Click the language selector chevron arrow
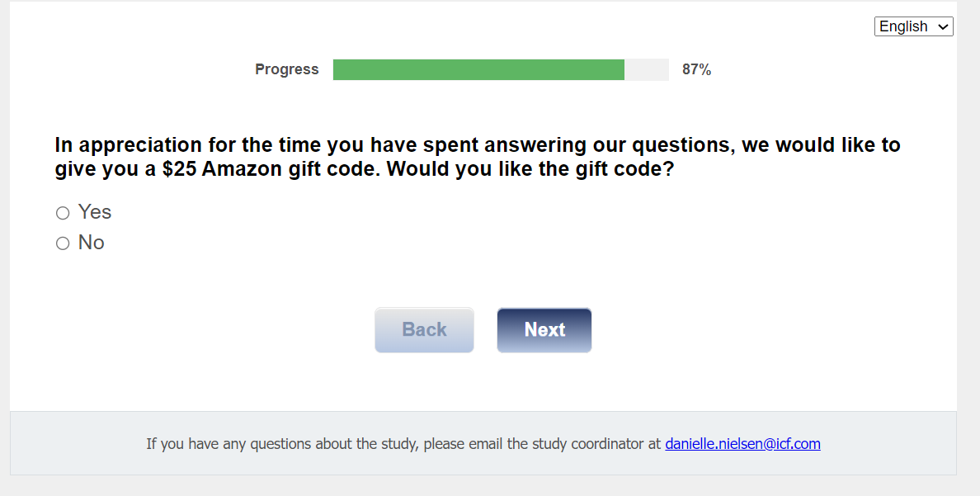Image resolution: width=980 pixels, height=496 pixels. [x=944, y=26]
